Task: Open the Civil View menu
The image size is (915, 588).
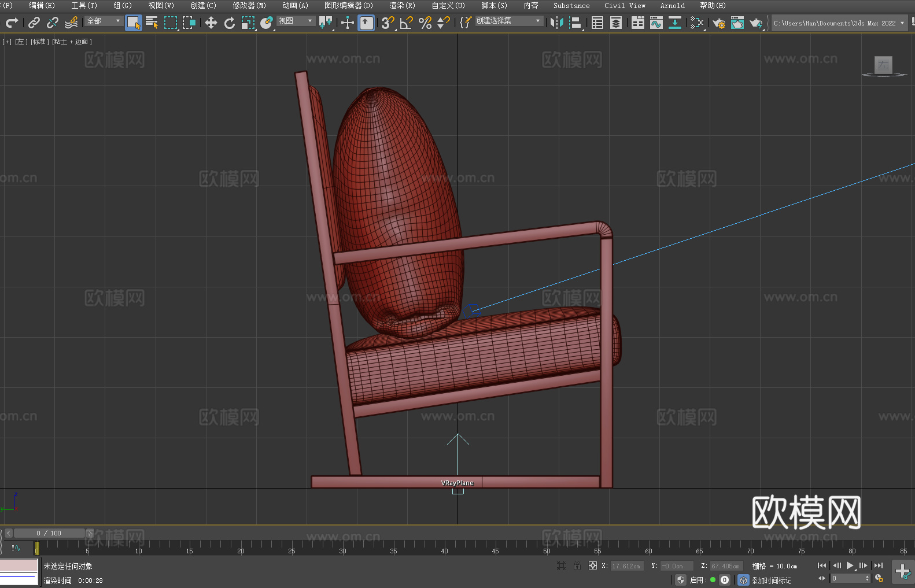Action: click(x=625, y=5)
